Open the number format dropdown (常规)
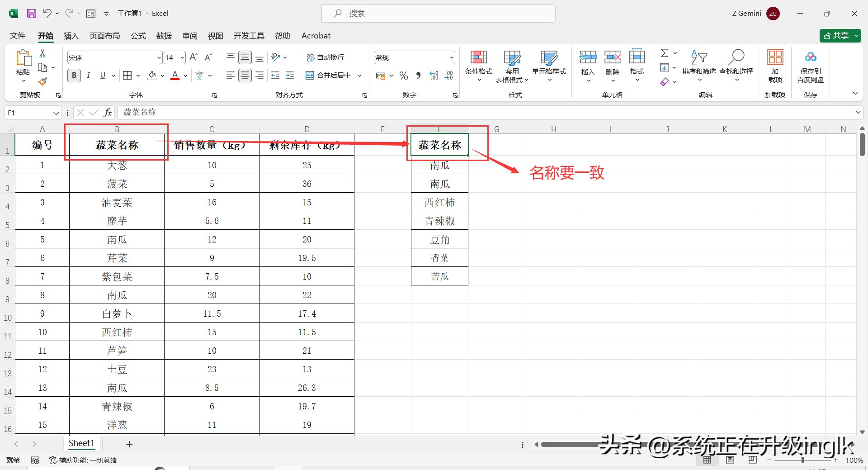 [452, 57]
